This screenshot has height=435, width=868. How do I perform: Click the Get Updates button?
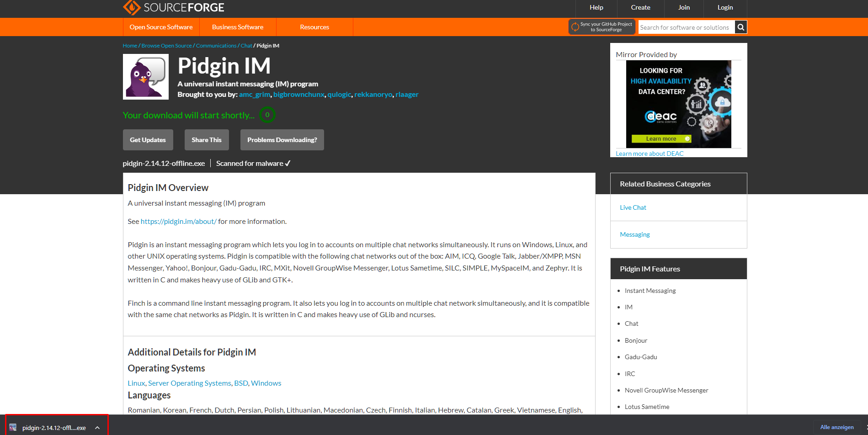tap(148, 140)
